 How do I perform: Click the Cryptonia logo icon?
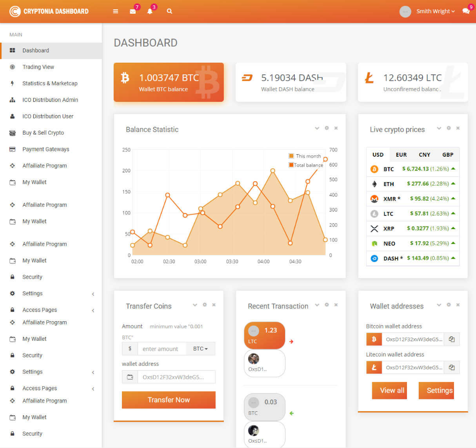15,12
